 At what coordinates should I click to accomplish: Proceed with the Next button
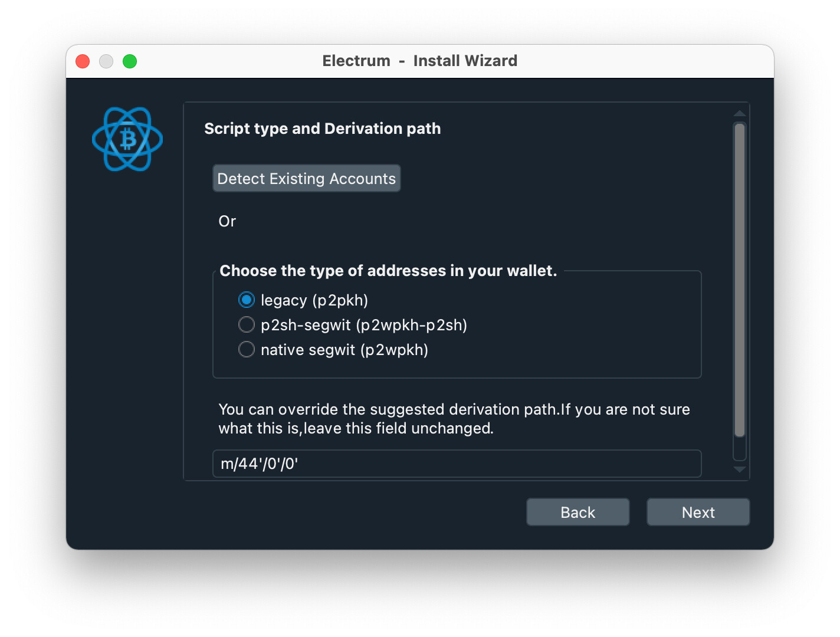(698, 512)
